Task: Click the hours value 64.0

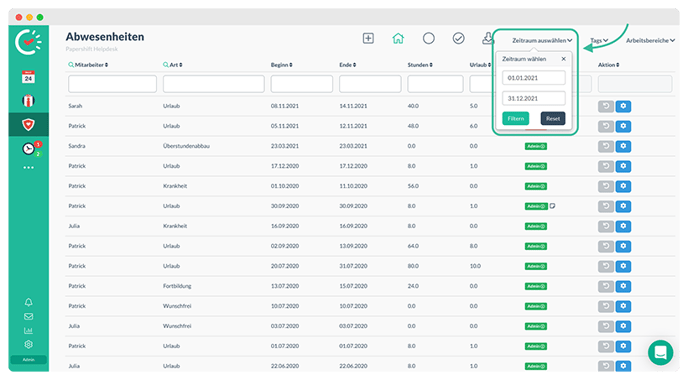Action: (x=413, y=246)
